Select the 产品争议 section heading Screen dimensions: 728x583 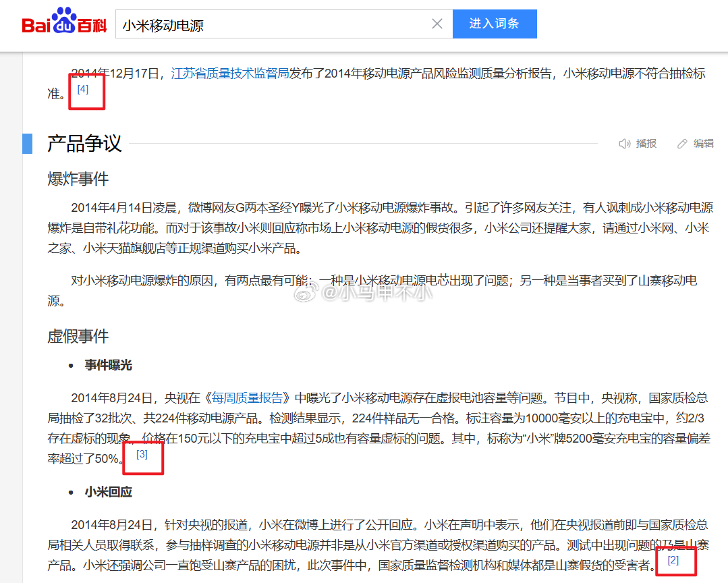coord(84,143)
